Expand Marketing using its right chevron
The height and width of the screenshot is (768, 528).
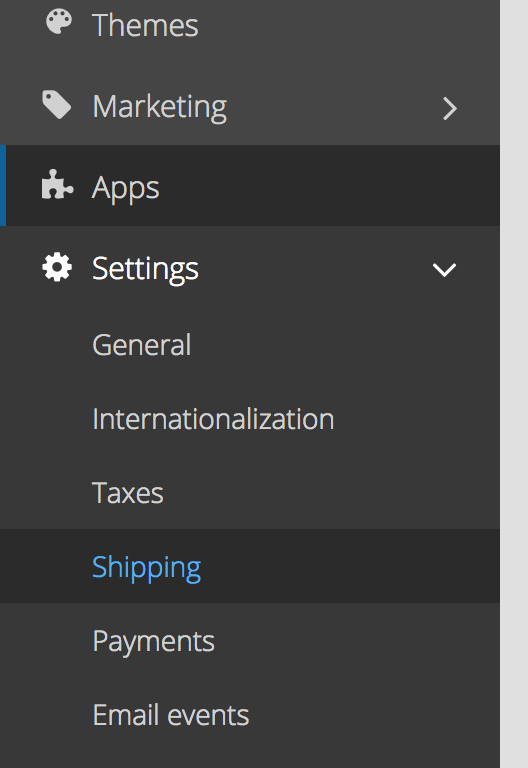pos(450,108)
